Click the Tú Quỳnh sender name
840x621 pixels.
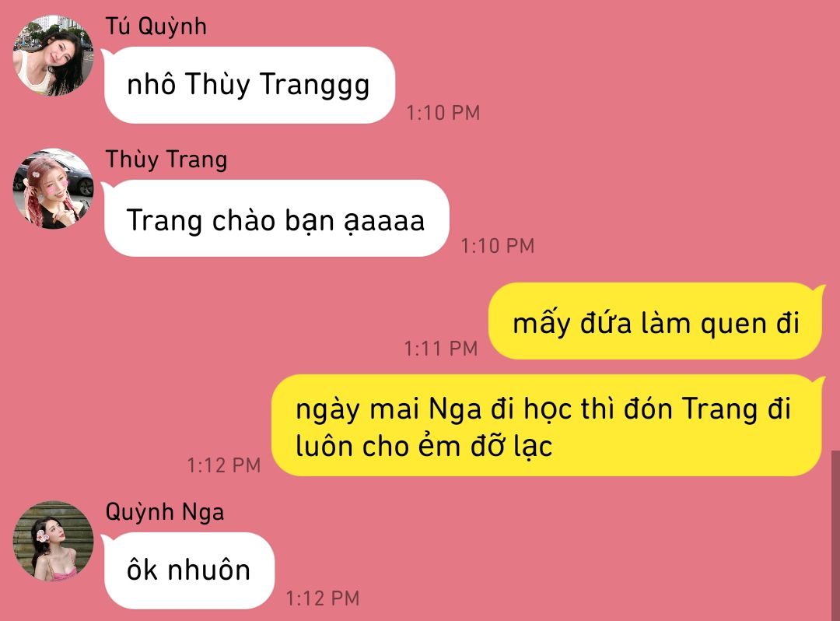pyautogui.click(x=156, y=26)
